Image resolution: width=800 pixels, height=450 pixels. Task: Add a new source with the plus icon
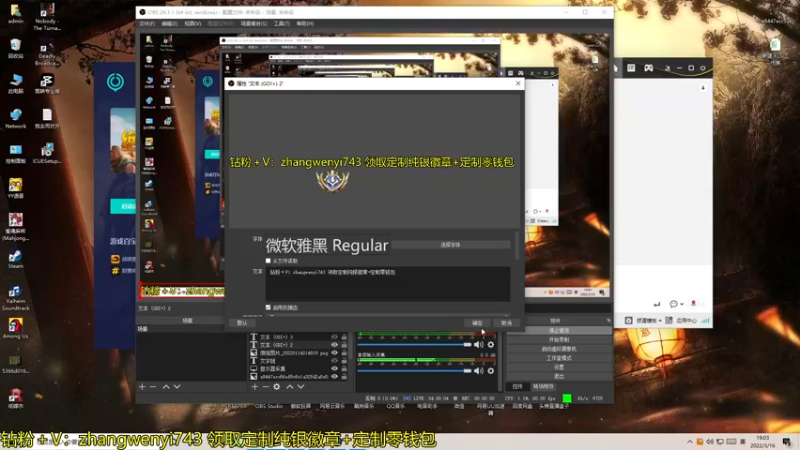tap(255, 387)
